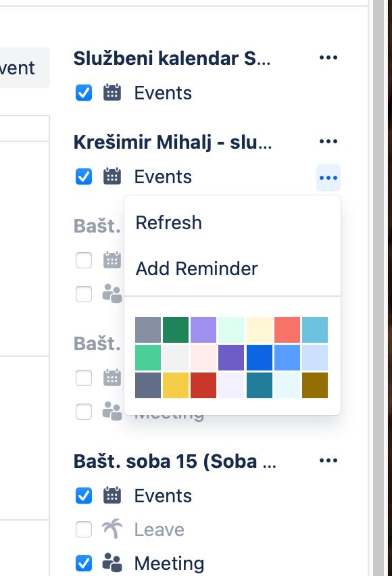Open the ellipsis menu for Bašt. soba 15

(328, 460)
